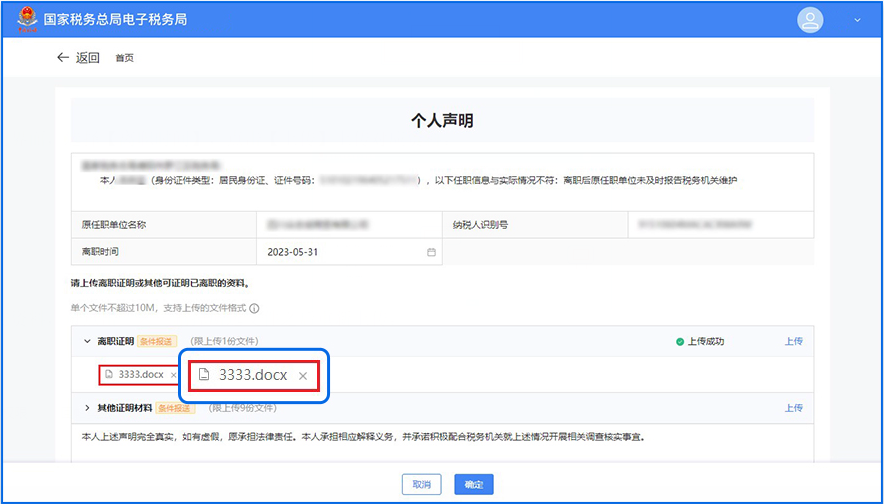Collapse the 离职证明 section
This screenshot has height=504, width=884.
point(87,341)
